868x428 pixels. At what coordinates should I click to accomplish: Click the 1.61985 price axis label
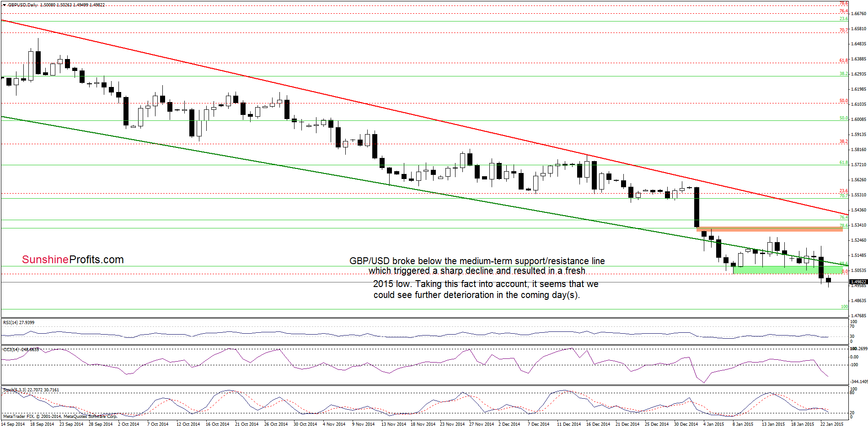pos(859,89)
